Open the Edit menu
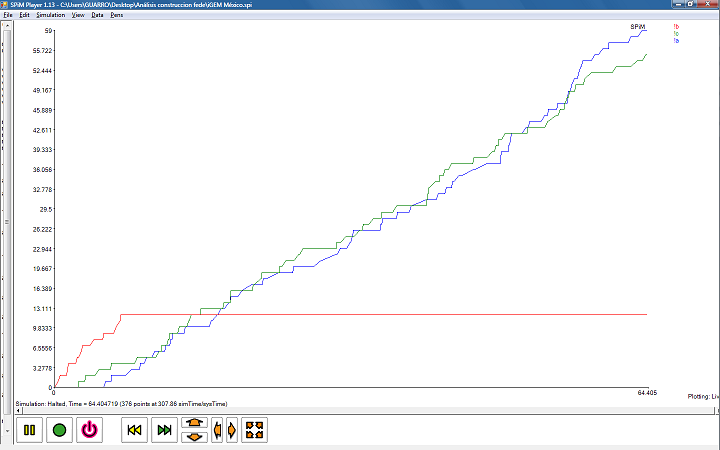Viewport: 720px width, 450px height. 25,15
